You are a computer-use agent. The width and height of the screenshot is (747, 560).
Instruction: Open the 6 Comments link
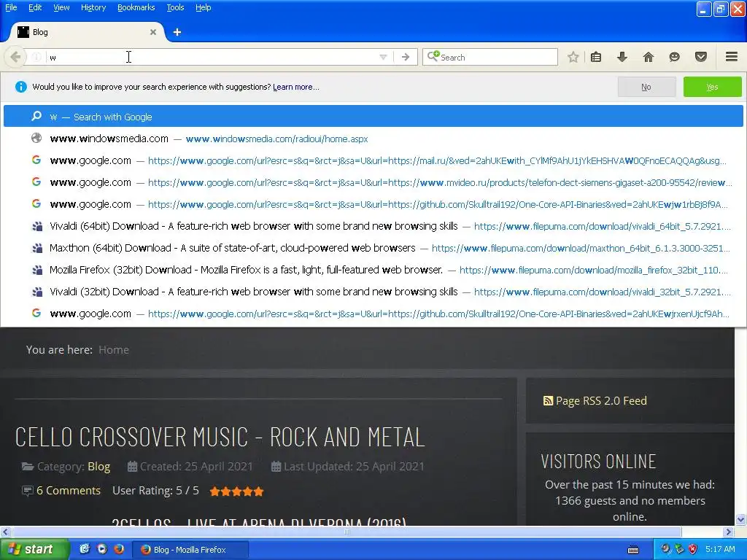tap(68, 491)
